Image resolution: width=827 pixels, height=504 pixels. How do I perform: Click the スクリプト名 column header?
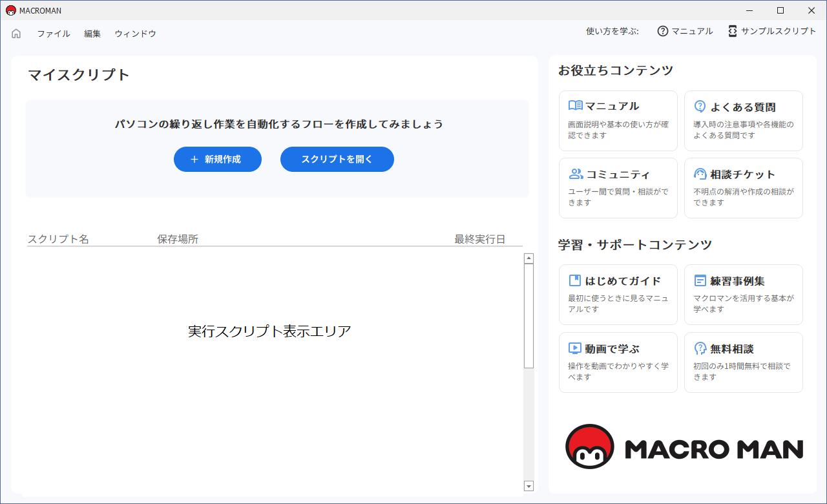pyautogui.click(x=58, y=239)
